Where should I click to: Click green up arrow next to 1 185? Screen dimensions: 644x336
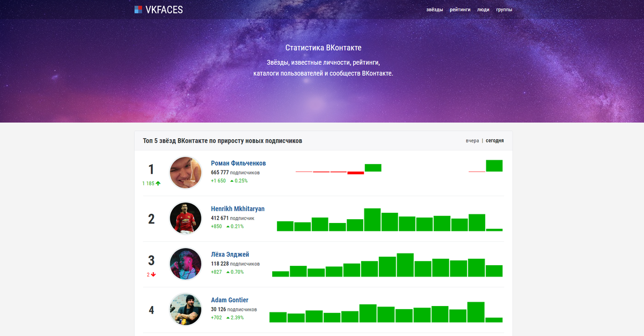158,183
